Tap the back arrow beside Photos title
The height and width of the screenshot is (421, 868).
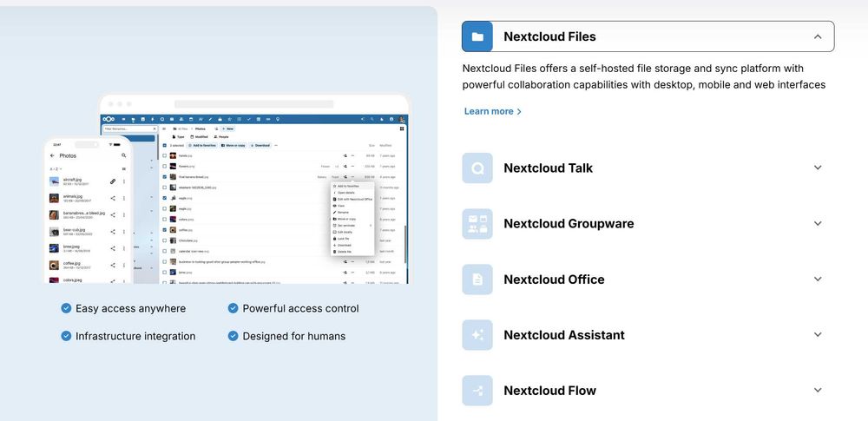click(52, 155)
